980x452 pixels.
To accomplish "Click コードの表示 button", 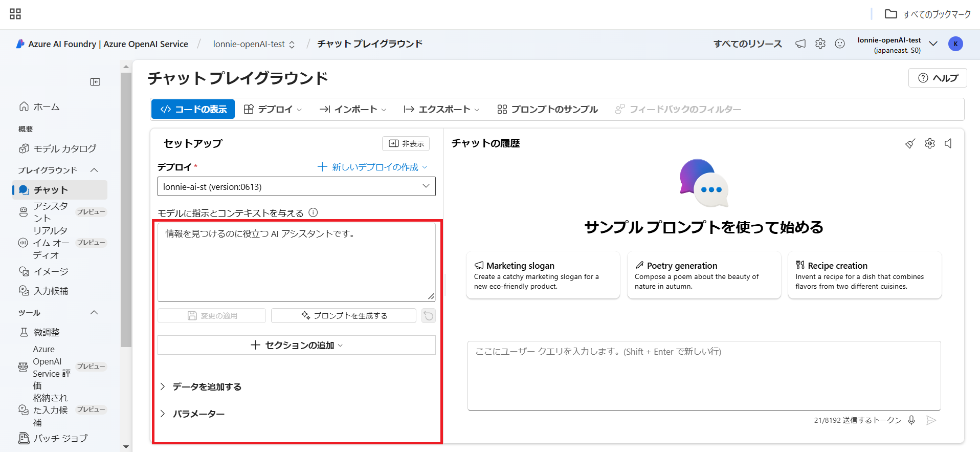I will [x=193, y=109].
